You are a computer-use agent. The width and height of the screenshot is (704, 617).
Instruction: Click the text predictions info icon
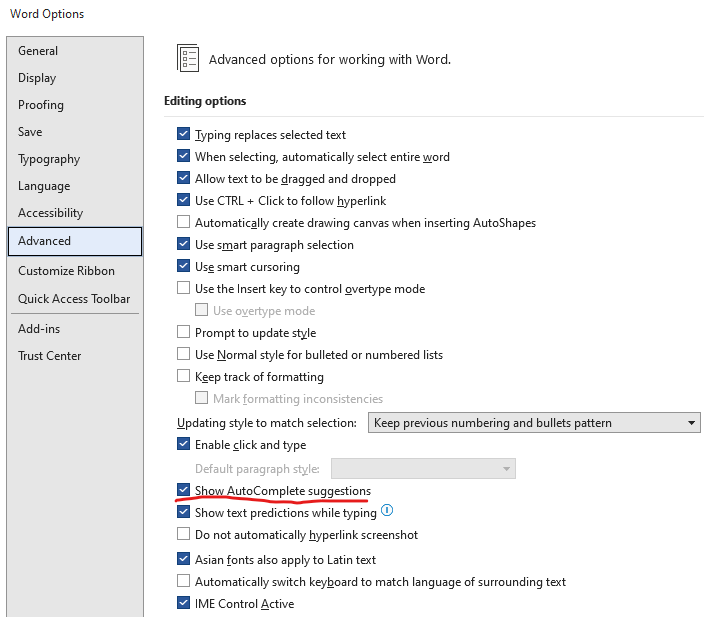(x=387, y=511)
